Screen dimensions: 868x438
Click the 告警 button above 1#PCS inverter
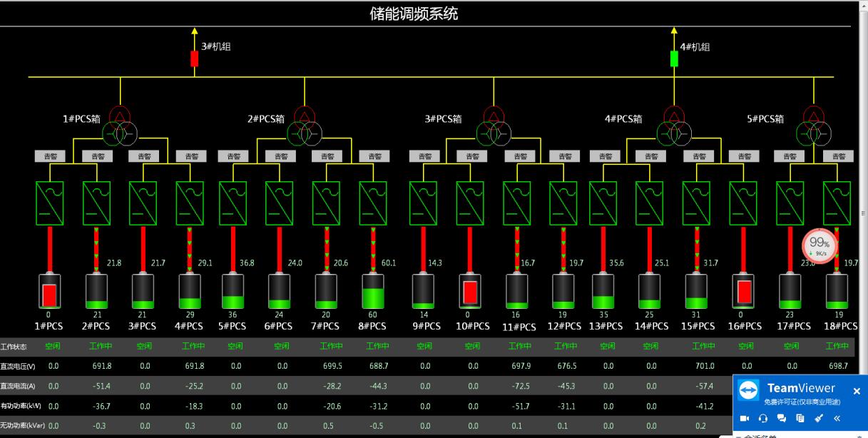(x=51, y=156)
